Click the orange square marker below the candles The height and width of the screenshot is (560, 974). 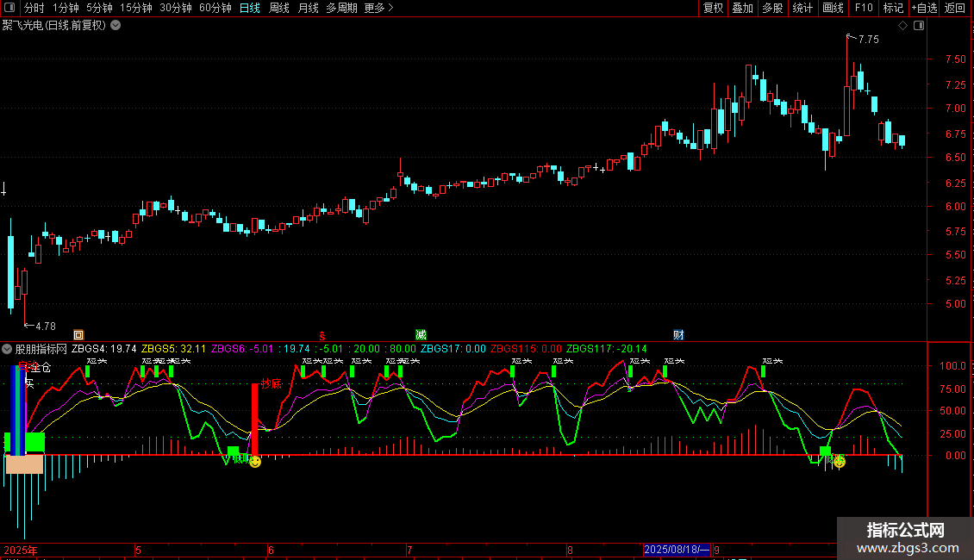[78, 335]
